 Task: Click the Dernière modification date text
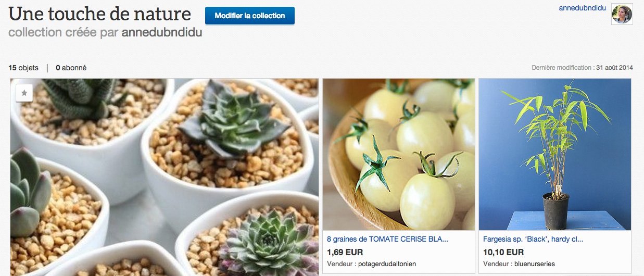coord(582,68)
